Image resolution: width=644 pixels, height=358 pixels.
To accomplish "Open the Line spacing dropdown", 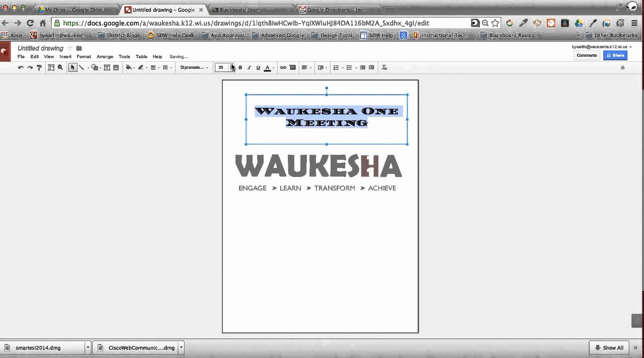I will pos(322,67).
